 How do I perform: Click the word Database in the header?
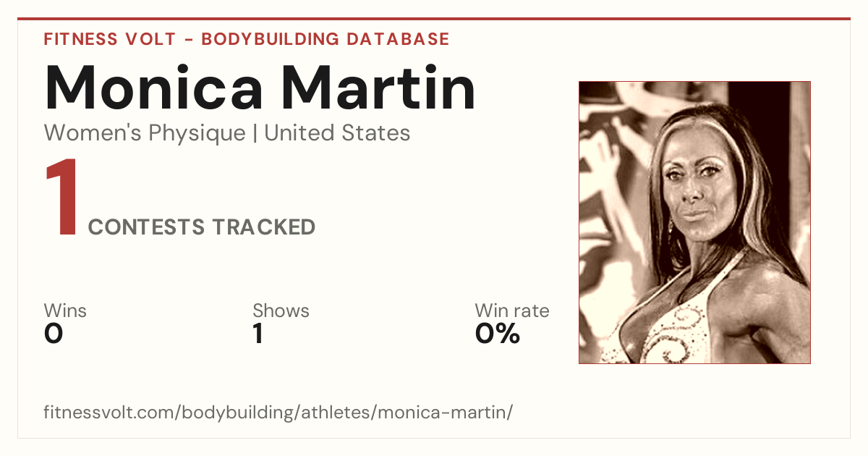click(398, 39)
